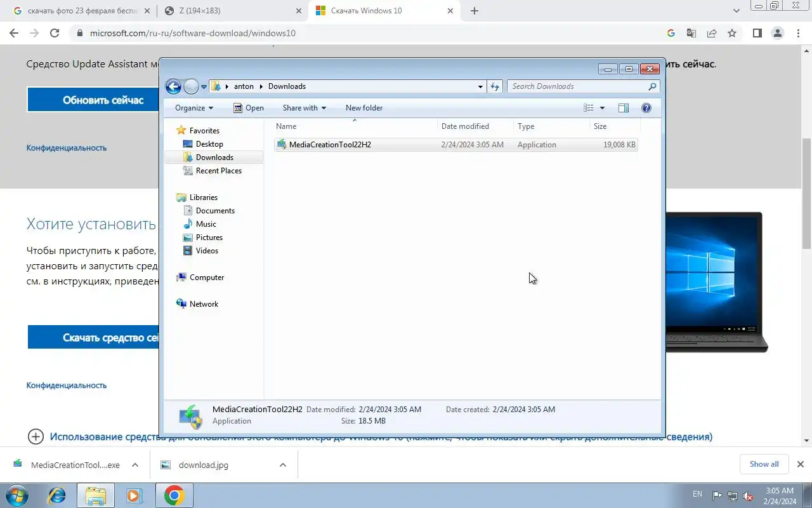Open Windows Explorer taskbar icon
The width and height of the screenshot is (812, 508).
tap(95, 495)
